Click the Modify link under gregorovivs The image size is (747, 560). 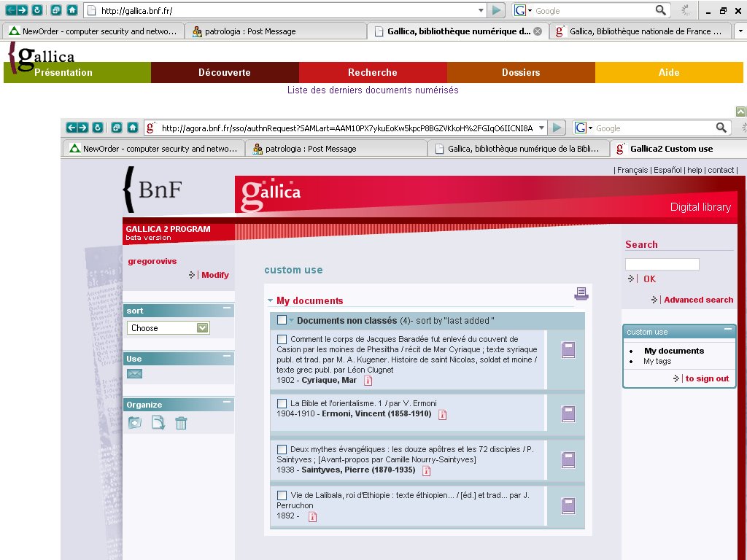[215, 275]
